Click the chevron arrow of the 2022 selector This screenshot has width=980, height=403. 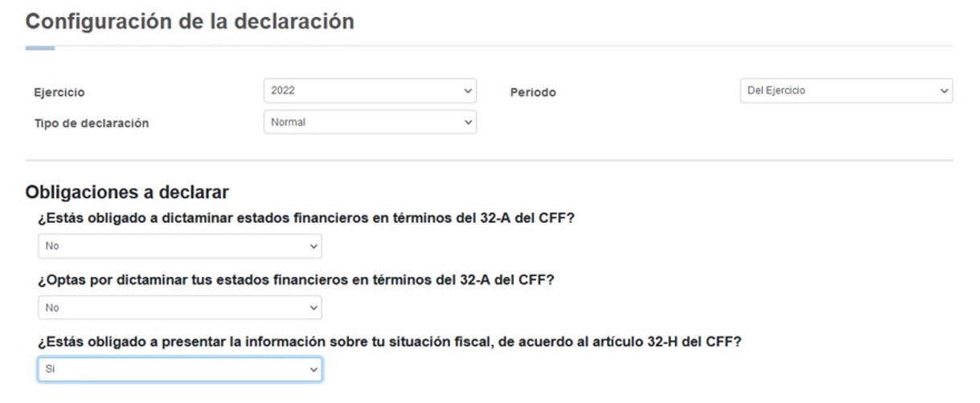(x=468, y=91)
